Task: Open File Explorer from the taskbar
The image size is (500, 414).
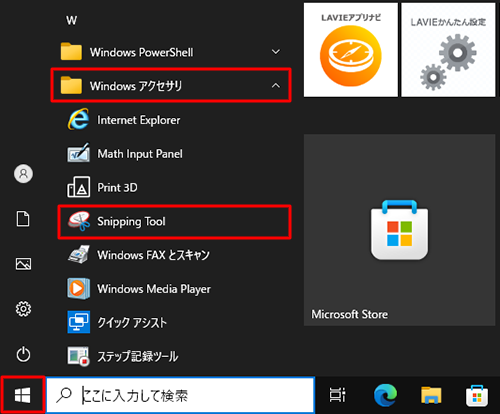Action: (431, 395)
